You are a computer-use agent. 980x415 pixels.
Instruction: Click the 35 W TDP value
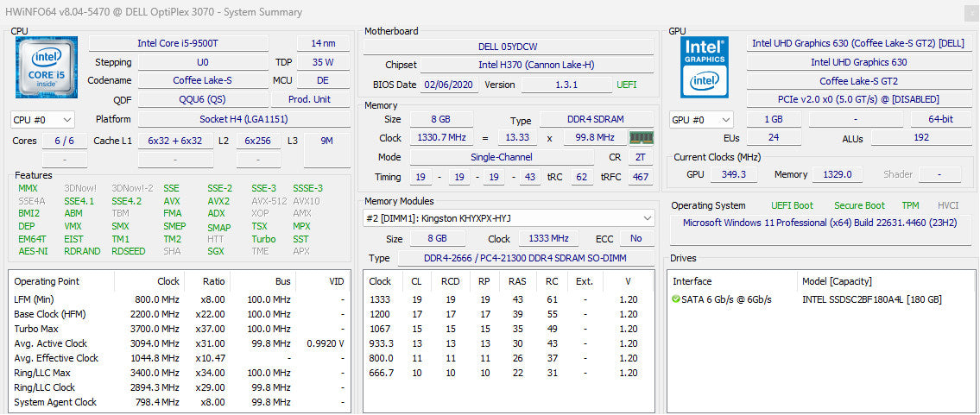[x=323, y=62]
